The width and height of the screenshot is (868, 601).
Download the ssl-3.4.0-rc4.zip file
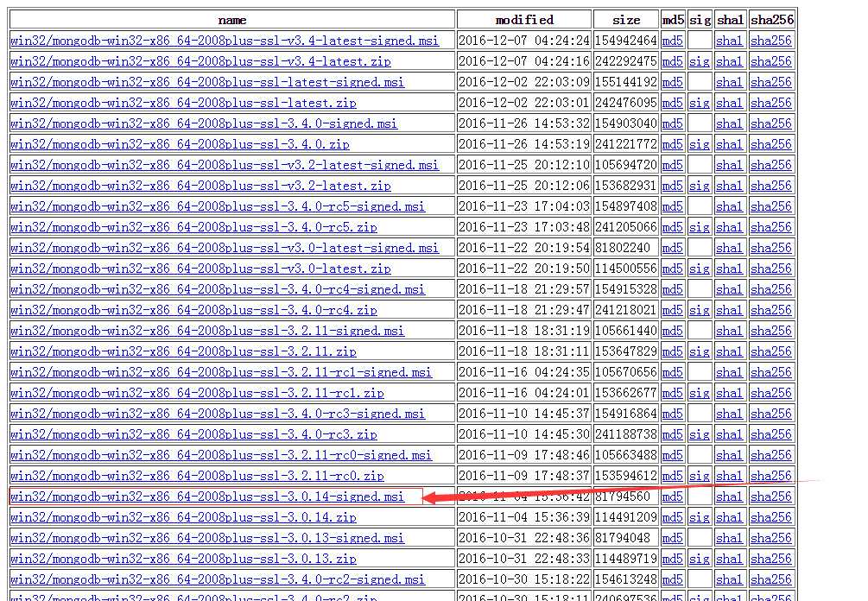coord(193,311)
